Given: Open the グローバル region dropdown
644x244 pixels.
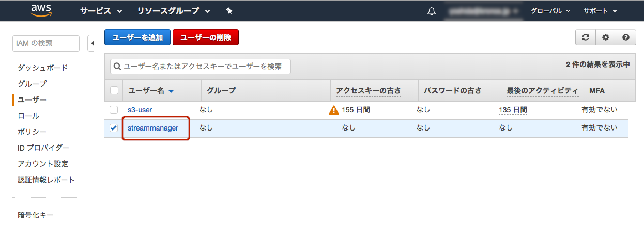Looking at the screenshot, I should tap(550, 11).
